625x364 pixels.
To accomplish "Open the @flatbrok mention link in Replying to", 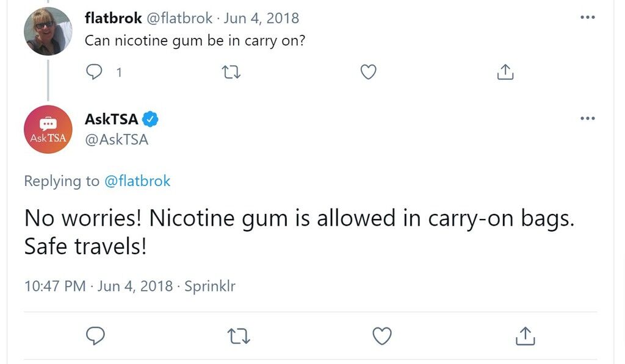I will [137, 181].
